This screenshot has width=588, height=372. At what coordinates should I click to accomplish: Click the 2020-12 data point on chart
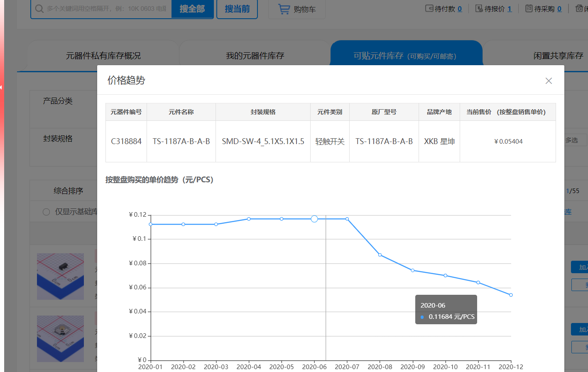[x=511, y=295]
